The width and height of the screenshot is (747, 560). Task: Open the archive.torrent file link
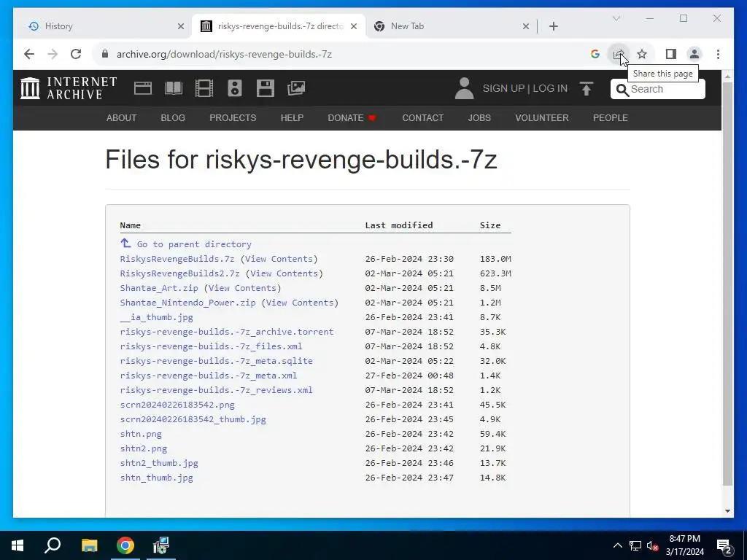(x=227, y=332)
